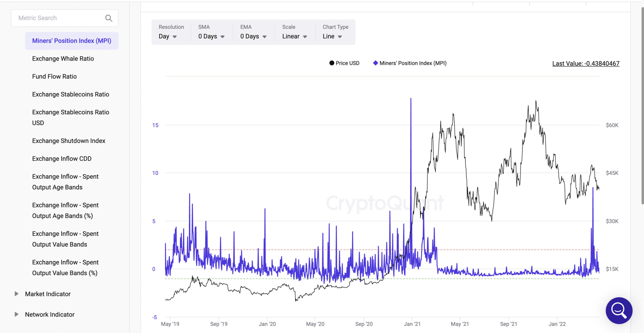Expand the Market Indicator section arrow
This screenshot has height=333, width=644.
(x=17, y=294)
